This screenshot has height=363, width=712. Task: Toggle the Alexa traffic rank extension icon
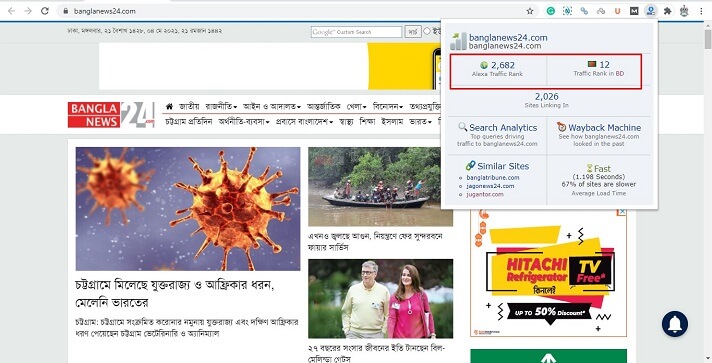click(651, 11)
